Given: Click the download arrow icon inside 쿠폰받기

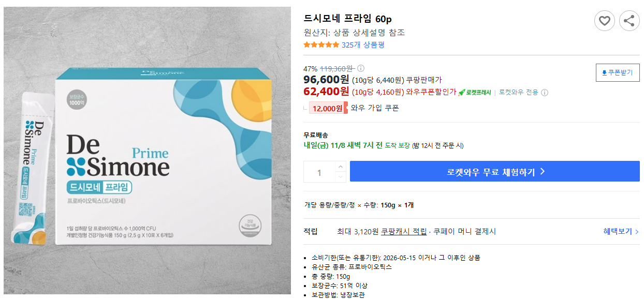Looking at the screenshot, I should click(x=605, y=72).
